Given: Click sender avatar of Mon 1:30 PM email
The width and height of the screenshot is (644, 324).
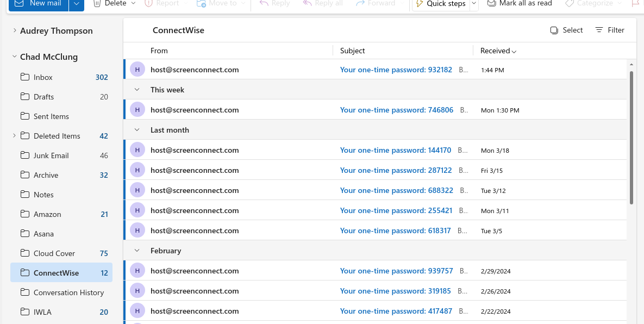Looking at the screenshot, I should pos(137,110).
